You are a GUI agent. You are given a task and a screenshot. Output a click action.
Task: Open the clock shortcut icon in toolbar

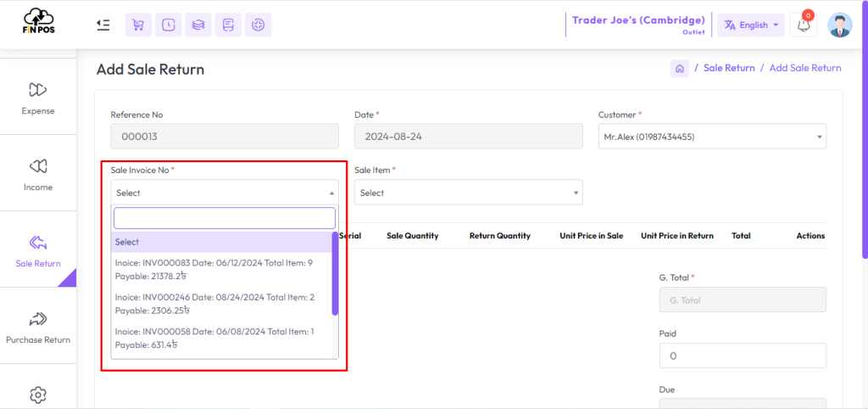169,25
